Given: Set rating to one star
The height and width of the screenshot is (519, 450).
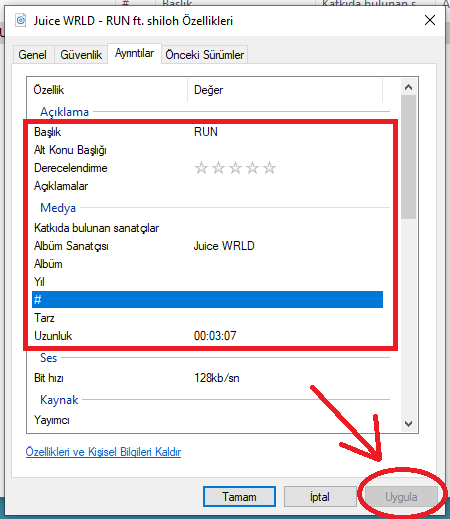Looking at the screenshot, I should coord(201,168).
